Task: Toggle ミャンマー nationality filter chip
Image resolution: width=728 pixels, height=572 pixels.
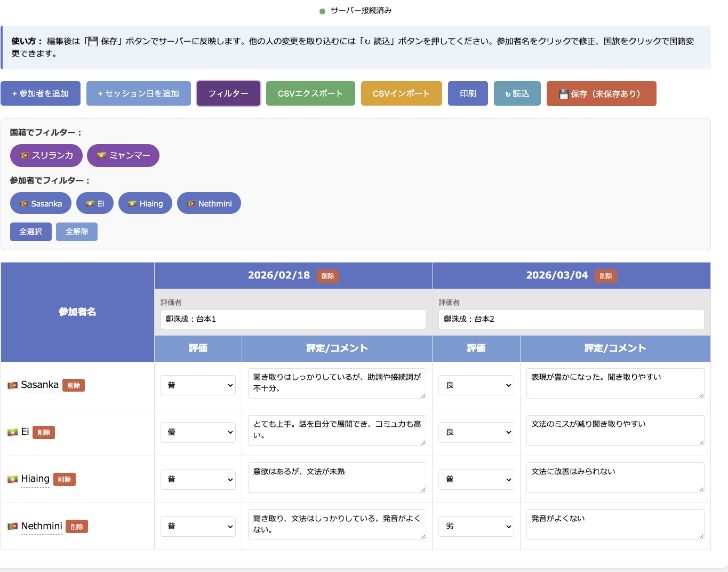Action: click(x=123, y=155)
